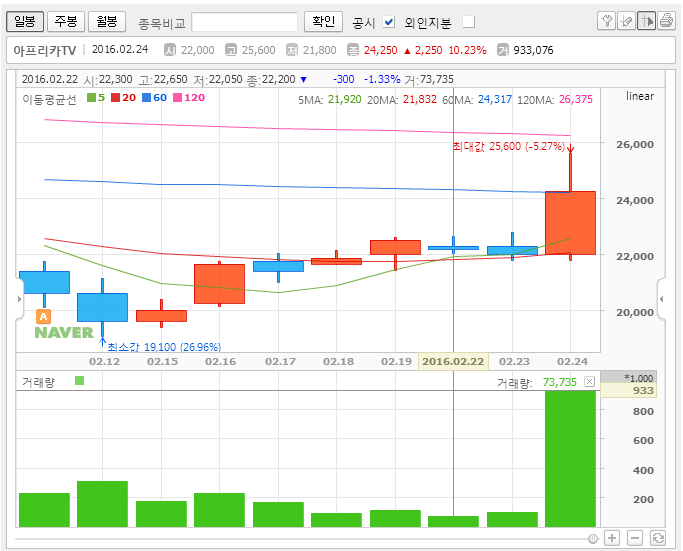Click the 02.15 date axis label
Screen dimensions: 683x551
pyautogui.click(x=162, y=362)
